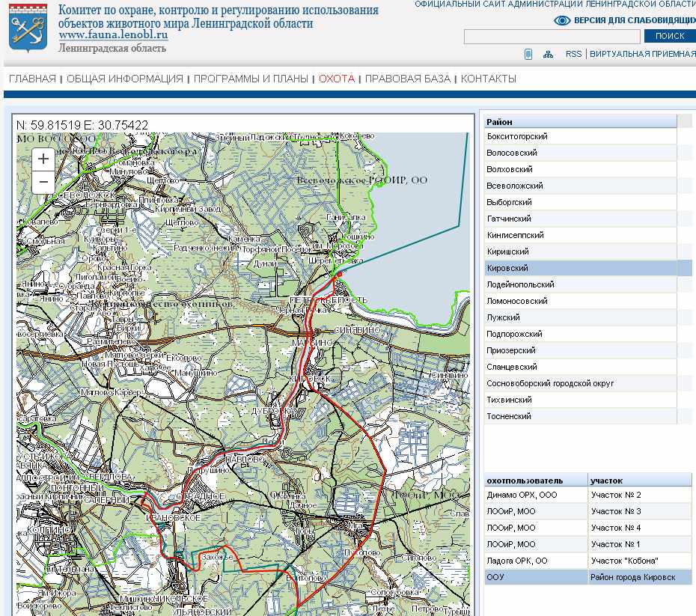Open the ОХОТА menu item
Viewport: 696px width, 616px height.
336,79
